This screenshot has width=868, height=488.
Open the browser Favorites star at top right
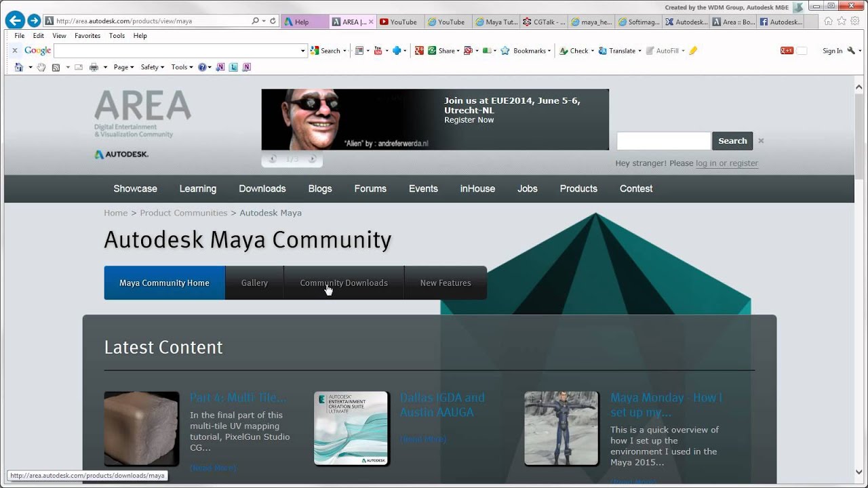(x=843, y=21)
